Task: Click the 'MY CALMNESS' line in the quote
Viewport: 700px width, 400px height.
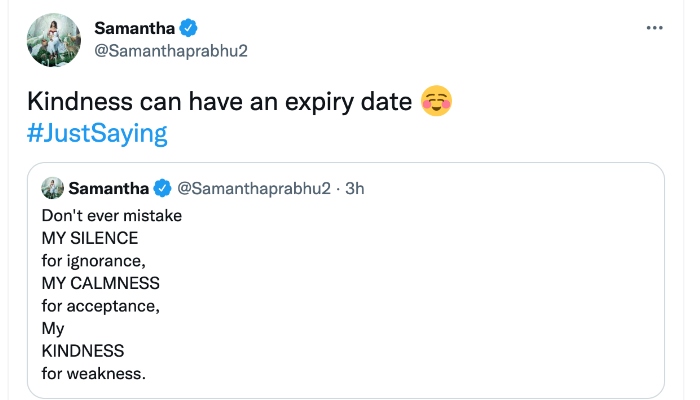Action: (x=100, y=283)
